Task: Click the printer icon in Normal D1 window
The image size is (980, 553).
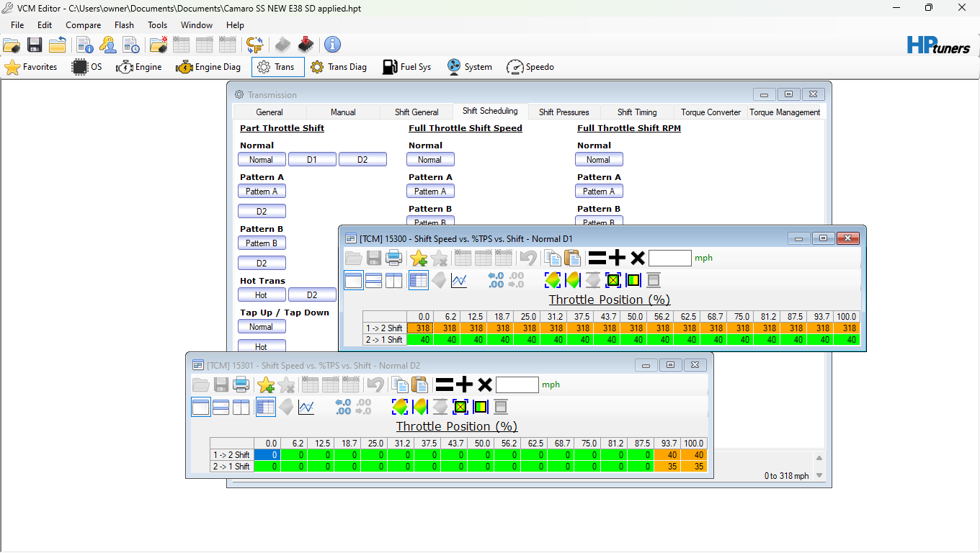Action: (393, 258)
